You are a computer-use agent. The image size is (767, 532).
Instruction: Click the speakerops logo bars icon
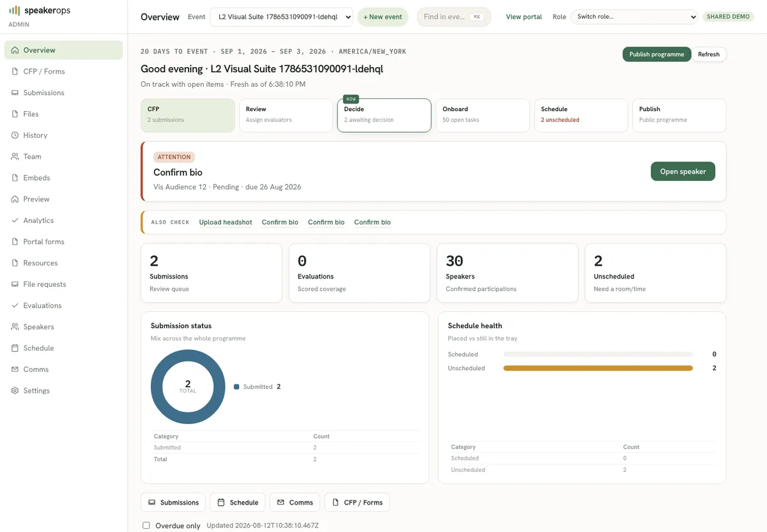click(15, 10)
